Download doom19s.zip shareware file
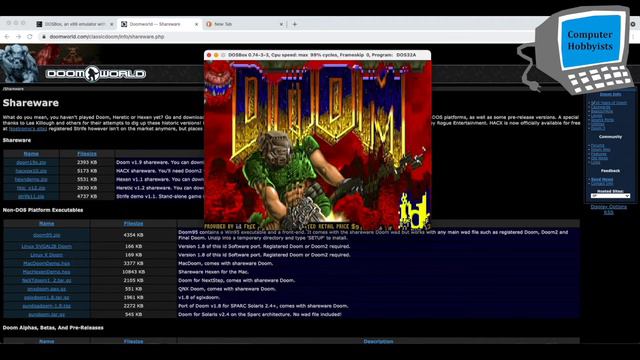The image size is (640, 360). [31, 162]
